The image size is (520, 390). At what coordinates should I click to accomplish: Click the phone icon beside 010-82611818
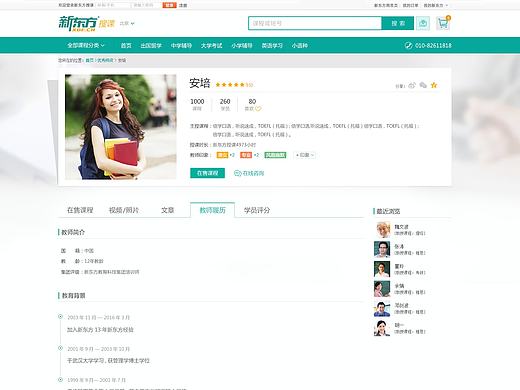[x=408, y=45]
